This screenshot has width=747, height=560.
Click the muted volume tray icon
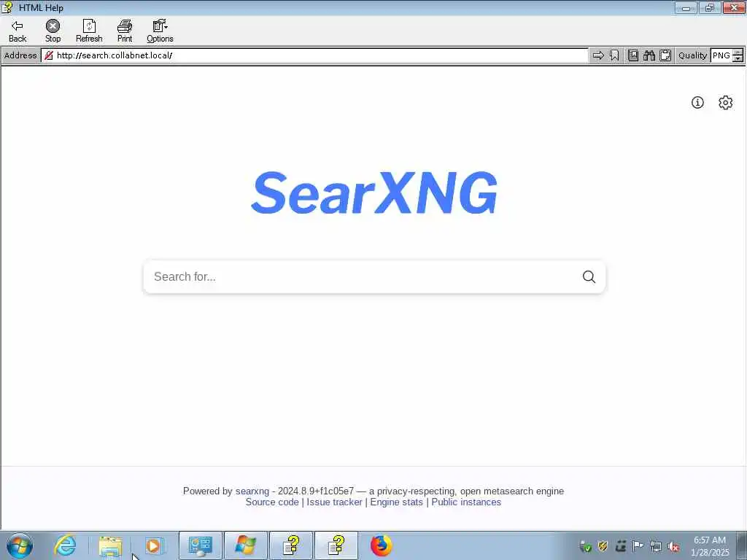673,547
